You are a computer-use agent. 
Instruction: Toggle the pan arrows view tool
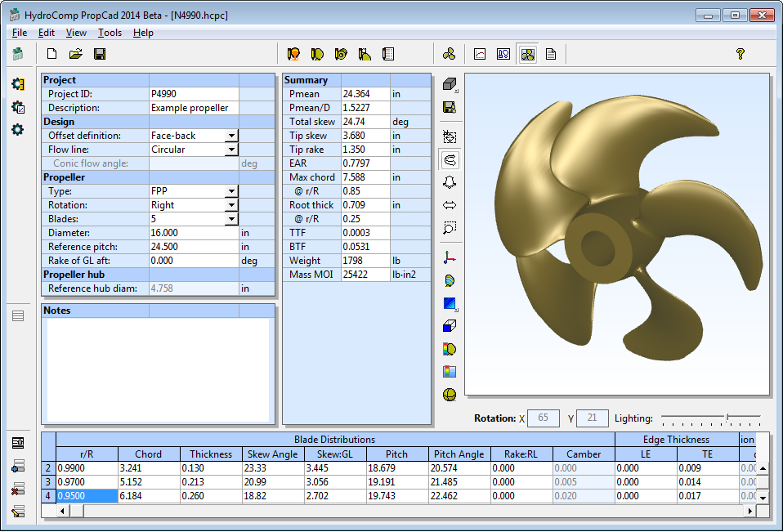coord(449,205)
